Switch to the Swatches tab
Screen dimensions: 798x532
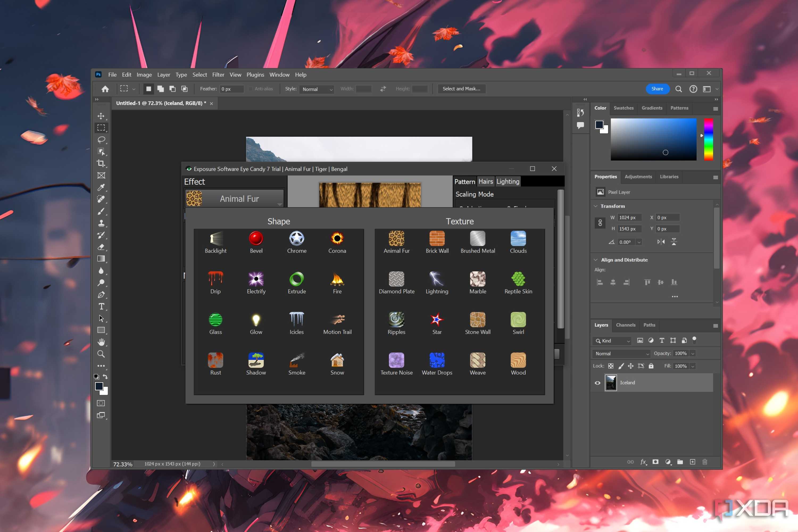click(623, 108)
